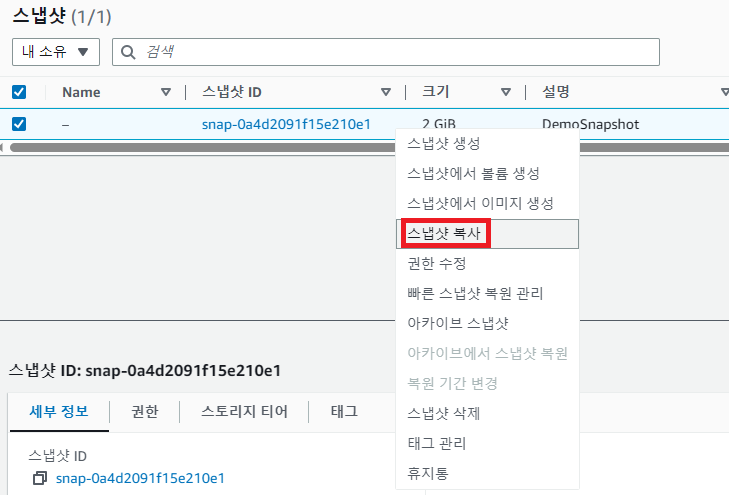Open 빠른 스냅샷 복원 관리 menu entry
The width and height of the screenshot is (729, 495).
tap(487, 293)
